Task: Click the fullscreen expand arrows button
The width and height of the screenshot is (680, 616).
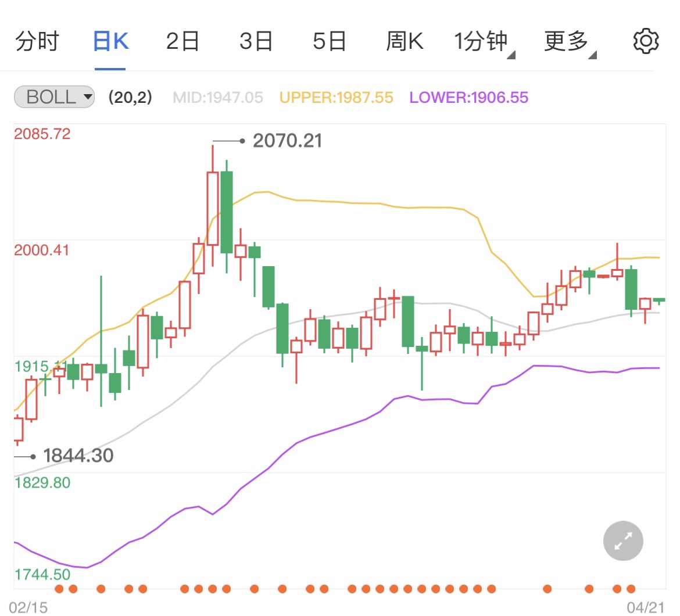Action: pos(623,541)
